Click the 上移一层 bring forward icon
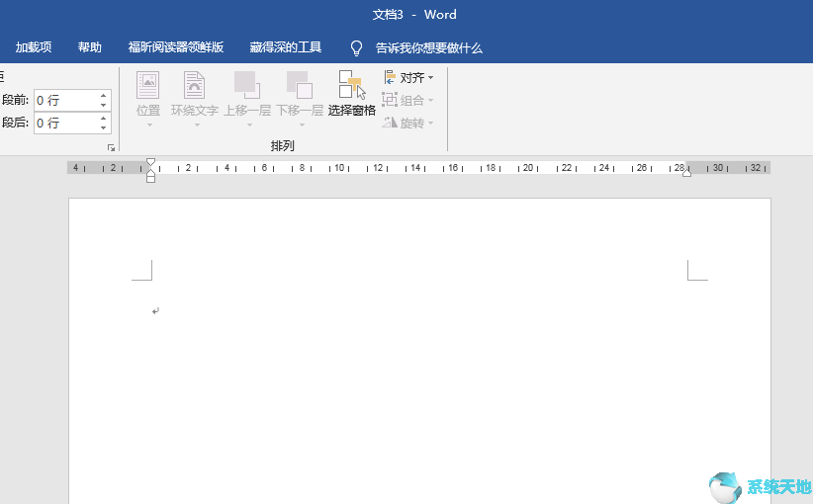813x504 pixels. tap(247, 85)
